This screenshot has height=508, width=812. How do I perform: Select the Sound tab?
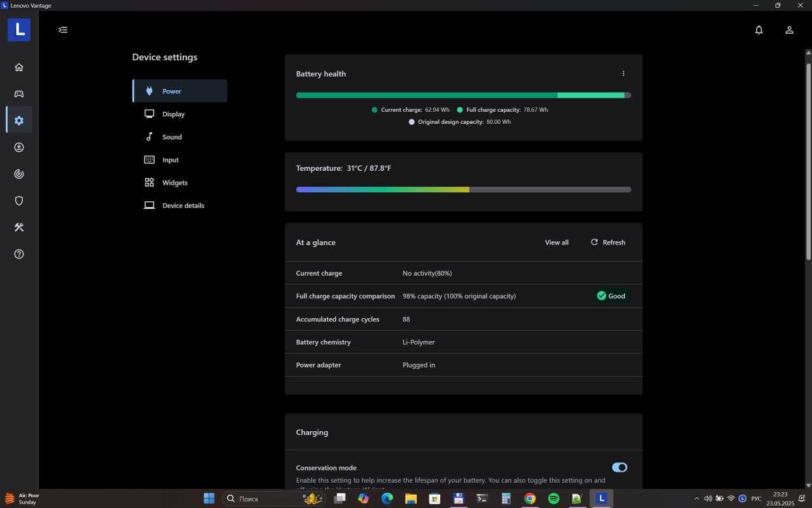180,137
